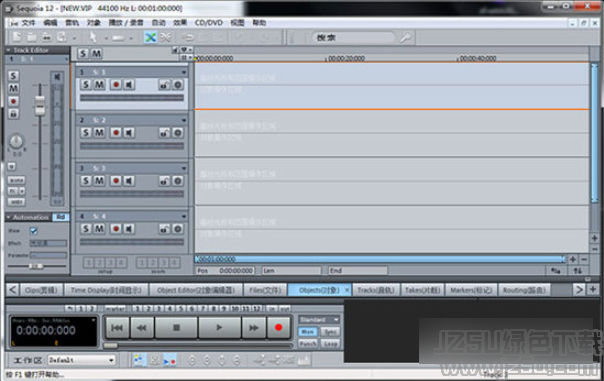Click the speaker icon on track 2
This screenshot has width=604, height=381.
(129, 133)
